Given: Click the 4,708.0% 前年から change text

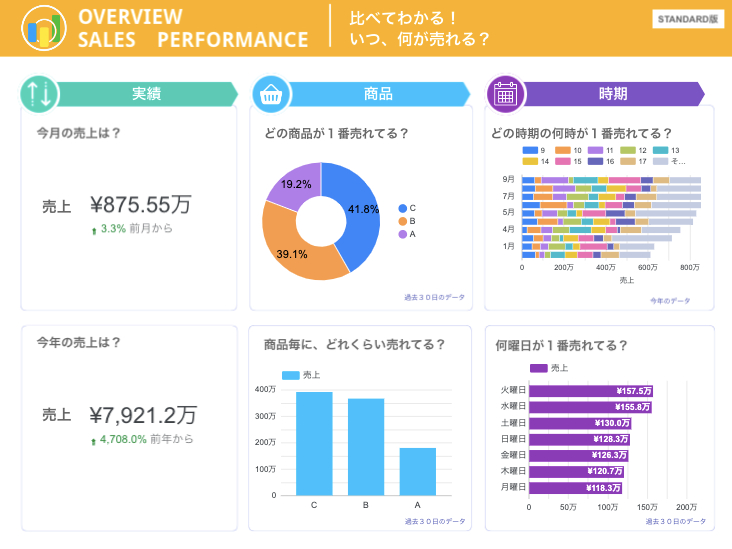Looking at the screenshot, I should (147, 439).
